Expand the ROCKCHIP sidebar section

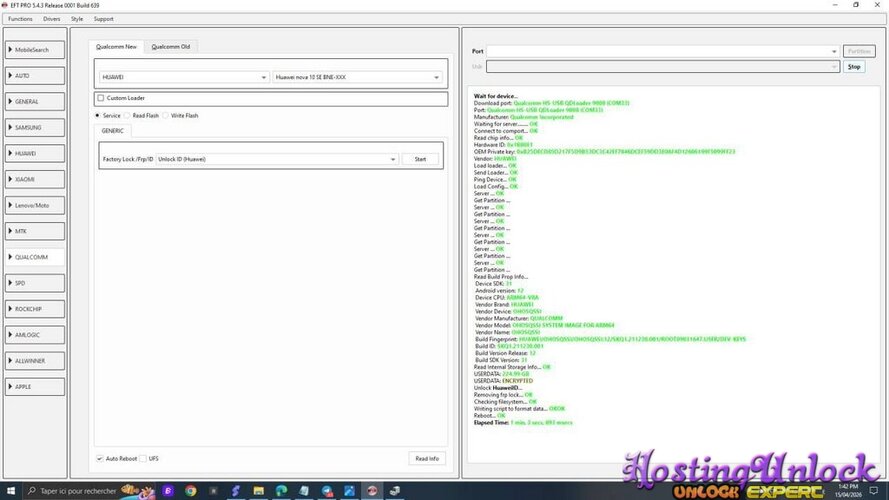click(x=35, y=309)
